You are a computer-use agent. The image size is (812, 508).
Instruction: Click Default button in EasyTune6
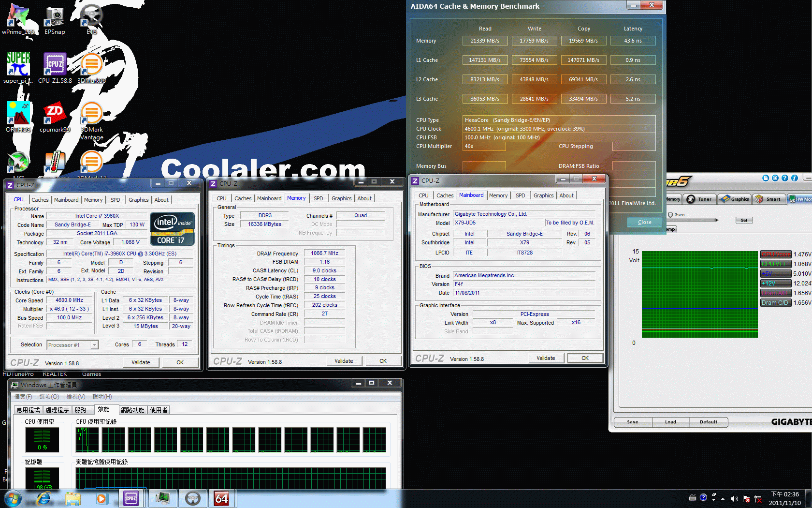click(x=709, y=422)
